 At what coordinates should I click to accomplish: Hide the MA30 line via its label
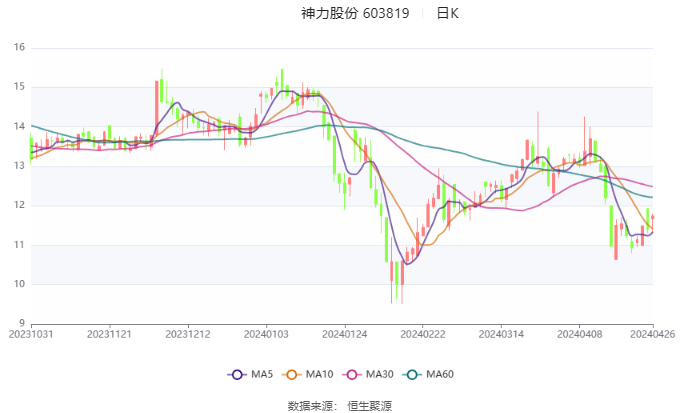click(x=379, y=374)
